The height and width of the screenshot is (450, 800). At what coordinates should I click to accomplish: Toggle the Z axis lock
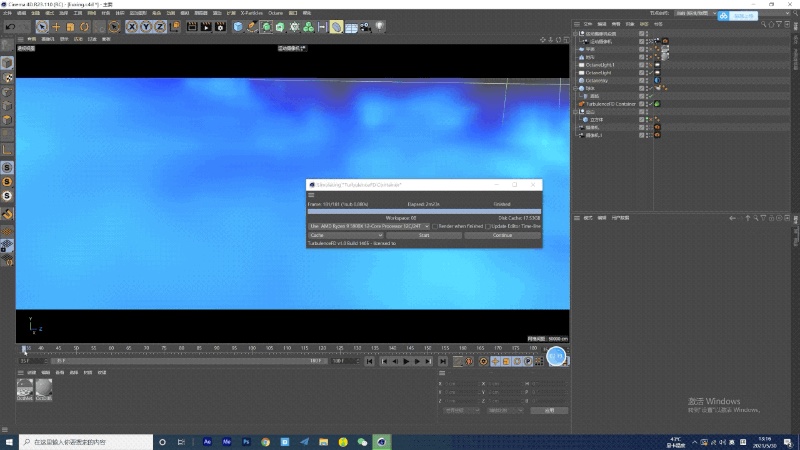click(x=160, y=27)
